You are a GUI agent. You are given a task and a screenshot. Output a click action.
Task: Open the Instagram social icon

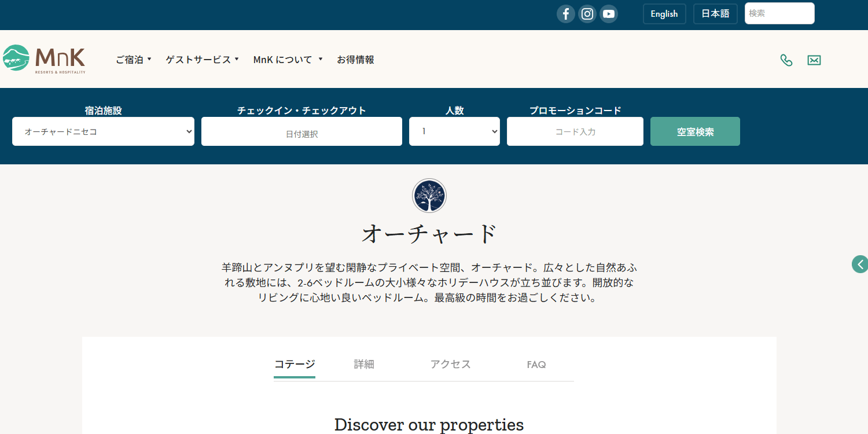tap(587, 14)
